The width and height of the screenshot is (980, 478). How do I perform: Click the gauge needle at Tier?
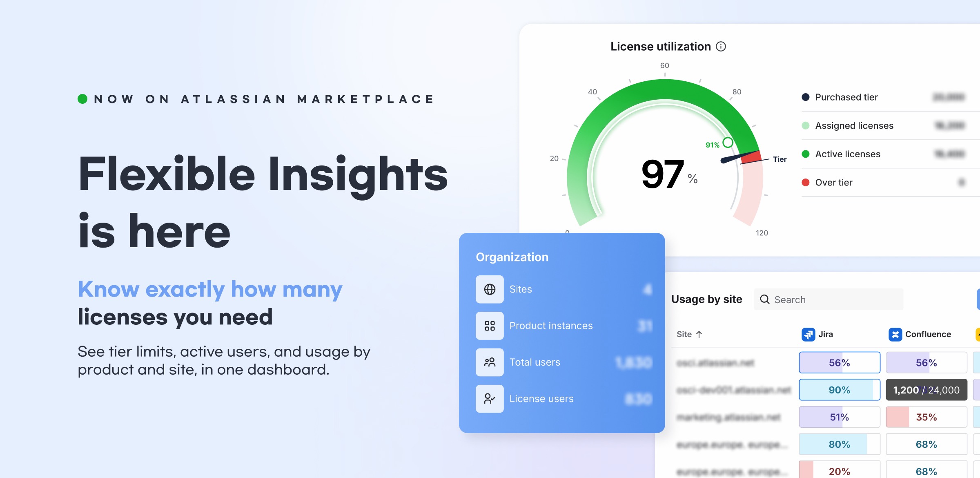pyautogui.click(x=739, y=158)
